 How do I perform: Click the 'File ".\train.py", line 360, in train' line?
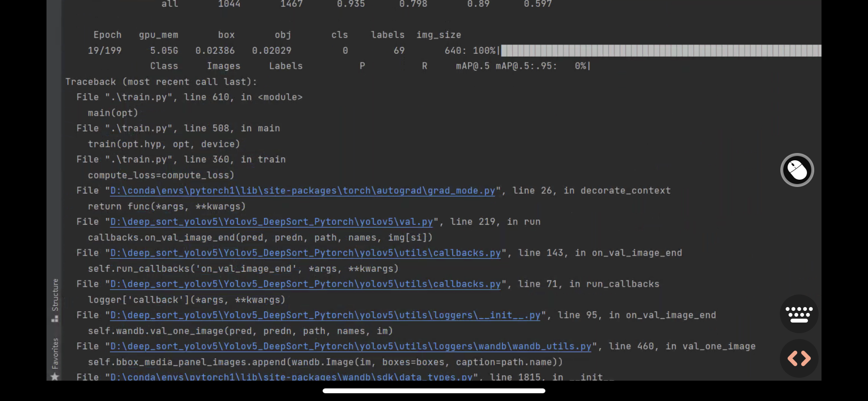click(181, 160)
